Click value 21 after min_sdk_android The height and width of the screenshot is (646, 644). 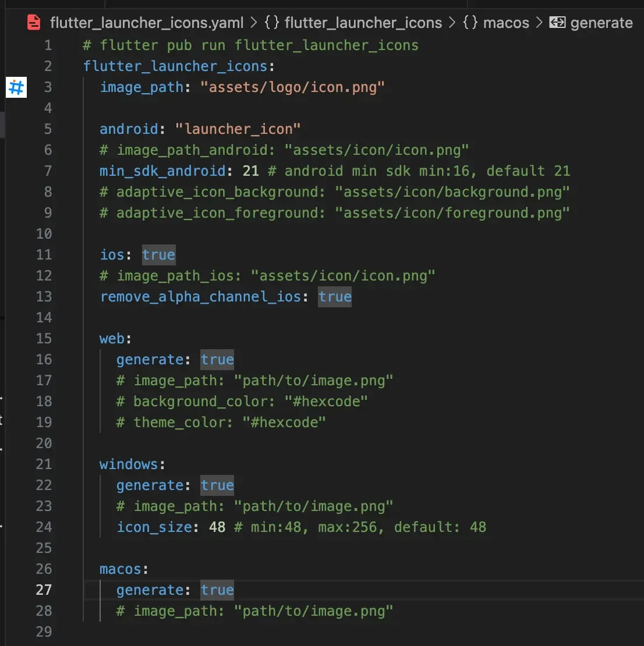[x=251, y=171]
